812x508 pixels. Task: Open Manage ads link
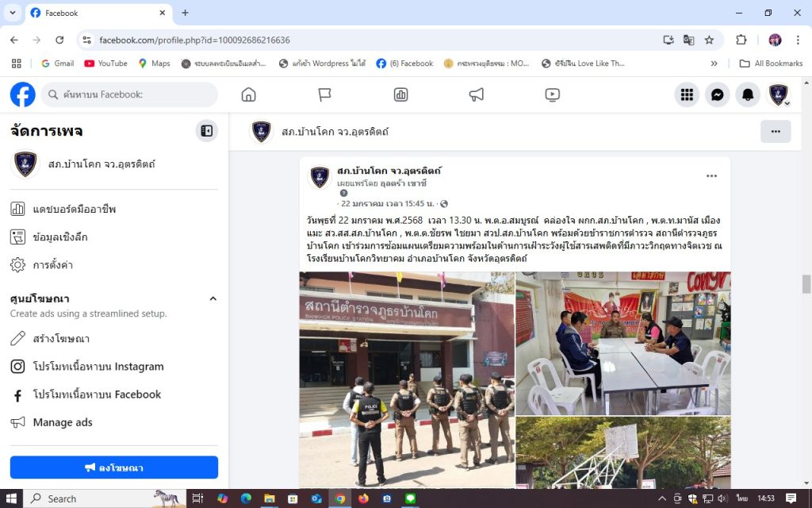(x=63, y=422)
